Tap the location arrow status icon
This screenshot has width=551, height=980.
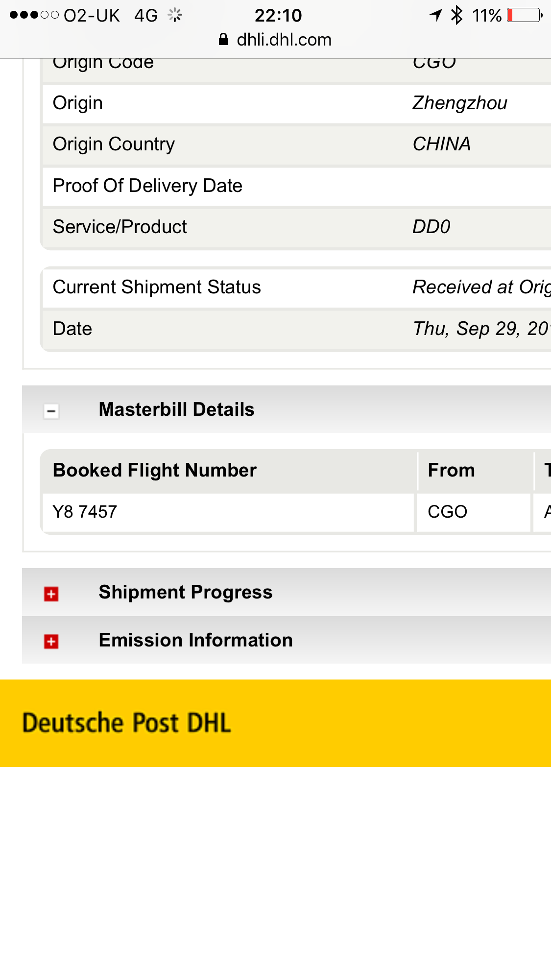coord(435,15)
